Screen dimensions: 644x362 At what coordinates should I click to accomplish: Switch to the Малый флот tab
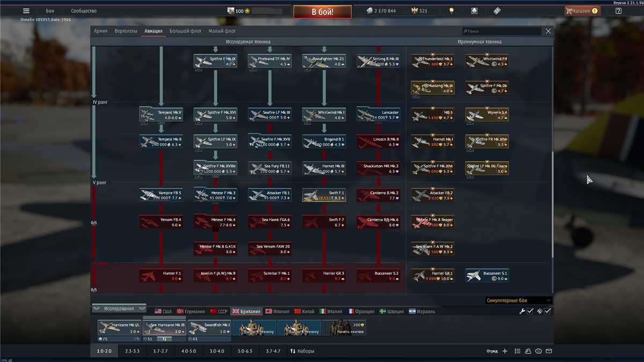[x=222, y=31]
